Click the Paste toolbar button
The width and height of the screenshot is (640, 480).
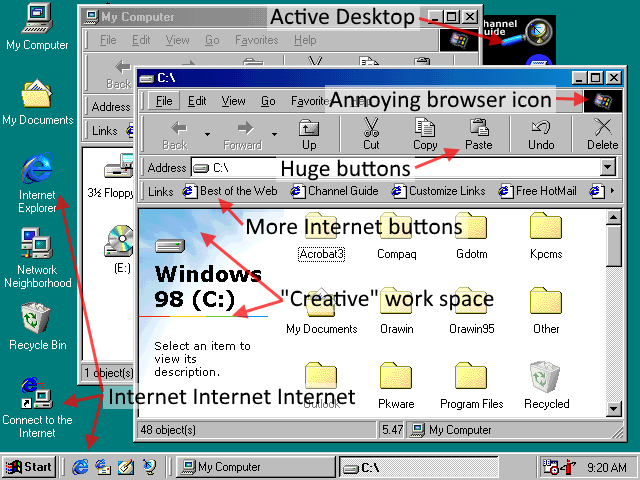(479, 135)
